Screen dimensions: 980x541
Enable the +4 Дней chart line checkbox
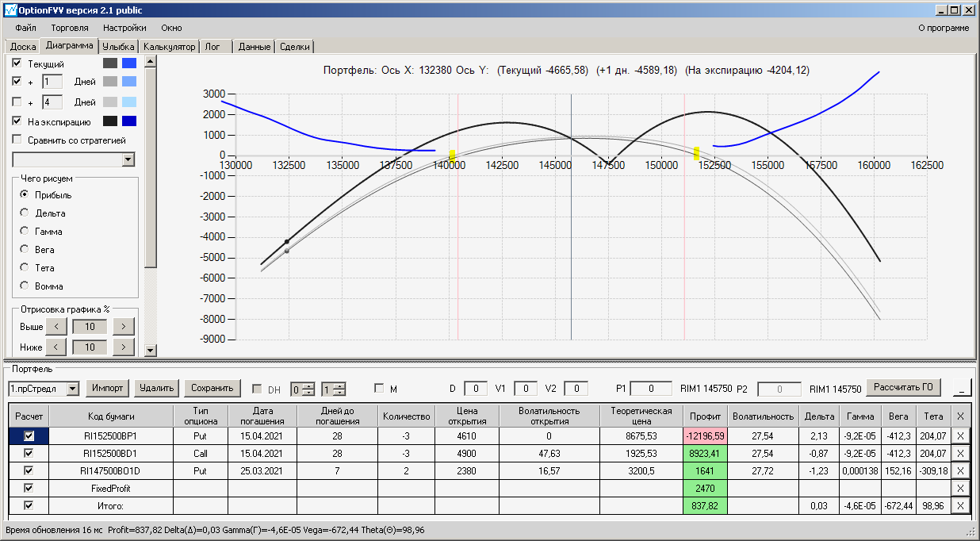[x=17, y=102]
